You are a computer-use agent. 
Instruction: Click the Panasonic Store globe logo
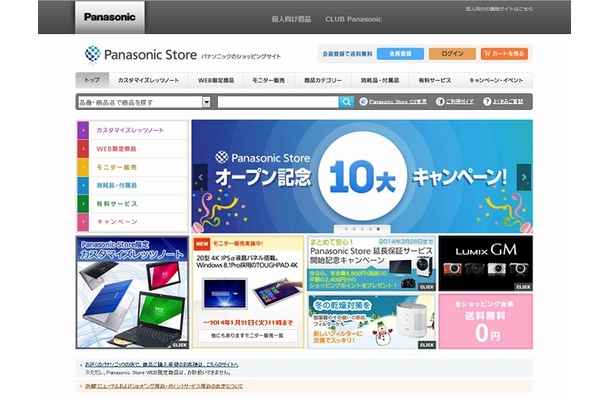click(93, 54)
